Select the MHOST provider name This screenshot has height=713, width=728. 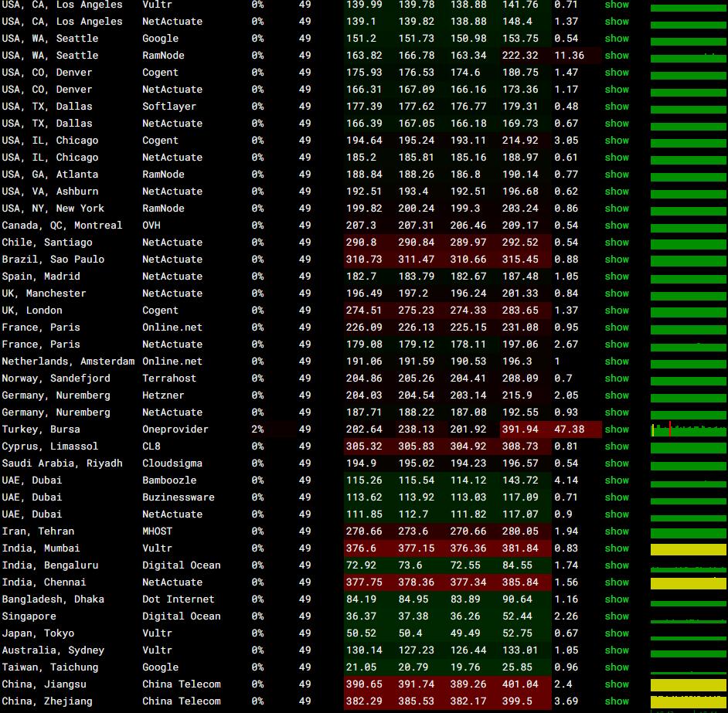[157, 531]
